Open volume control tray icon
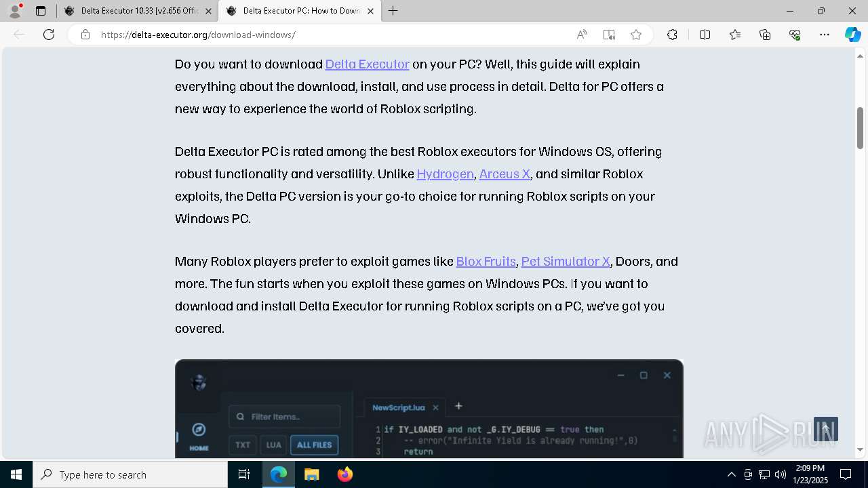The width and height of the screenshot is (868, 488). coord(781,474)
